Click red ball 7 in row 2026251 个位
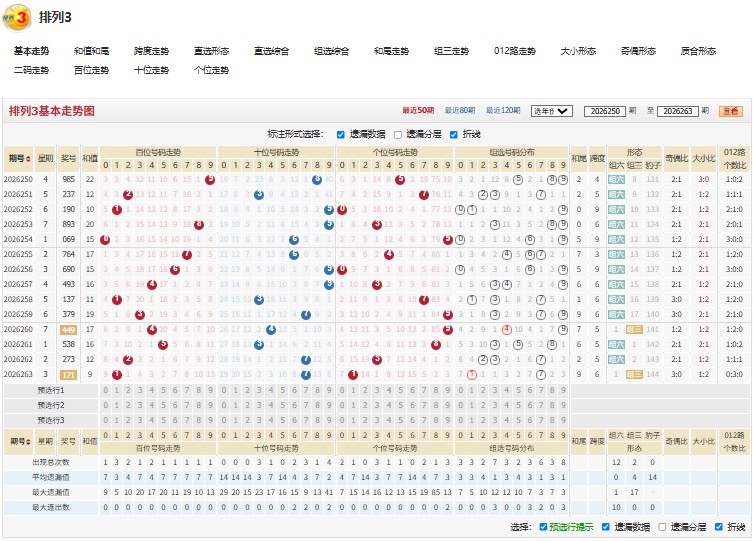Image resolution: width=753 pixels, height=541 pixels. (424, 194)
